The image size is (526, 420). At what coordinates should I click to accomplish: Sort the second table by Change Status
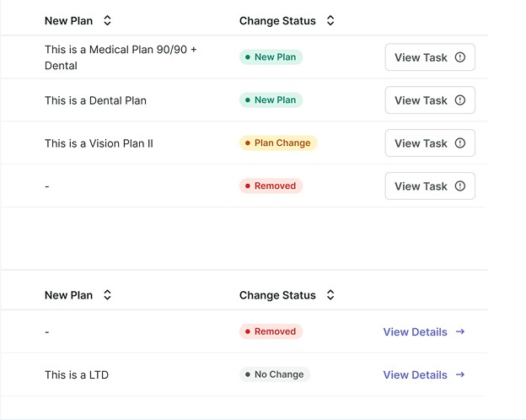(330, 295)
